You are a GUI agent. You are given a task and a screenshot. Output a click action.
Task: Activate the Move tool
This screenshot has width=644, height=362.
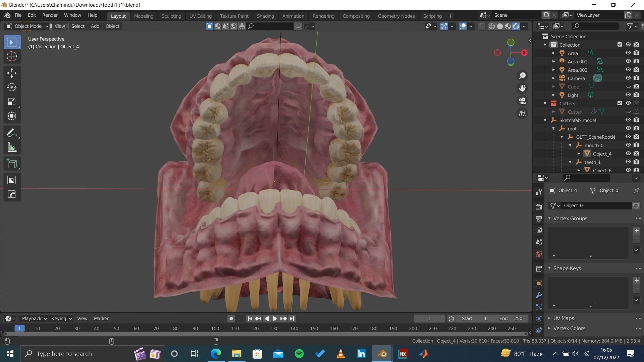[x=12, y=73]
